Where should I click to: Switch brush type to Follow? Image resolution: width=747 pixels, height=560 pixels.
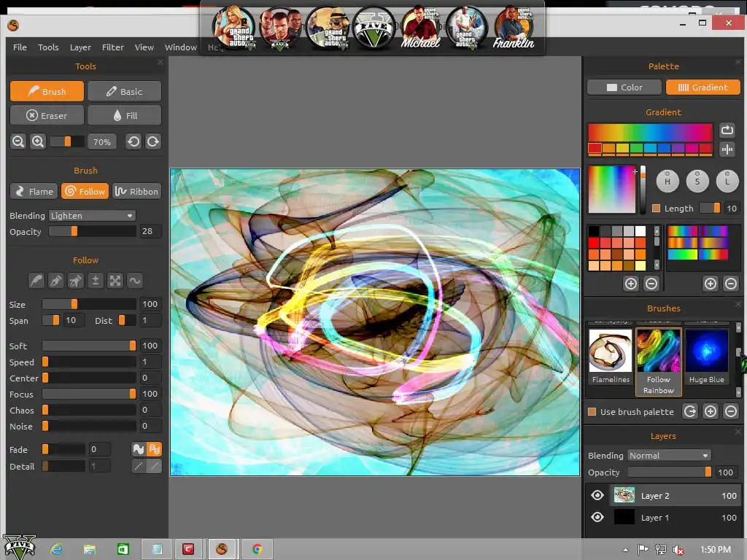(x=85, y=192)
